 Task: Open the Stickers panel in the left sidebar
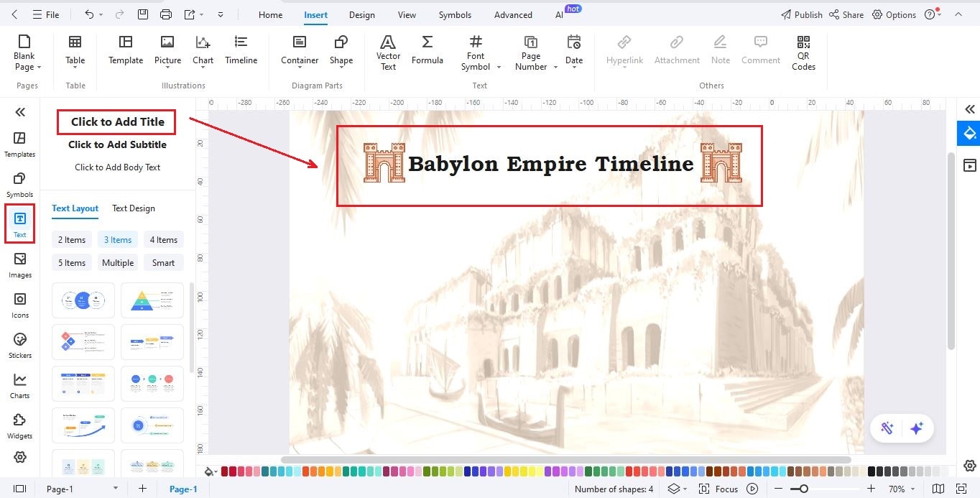point(19,343)
